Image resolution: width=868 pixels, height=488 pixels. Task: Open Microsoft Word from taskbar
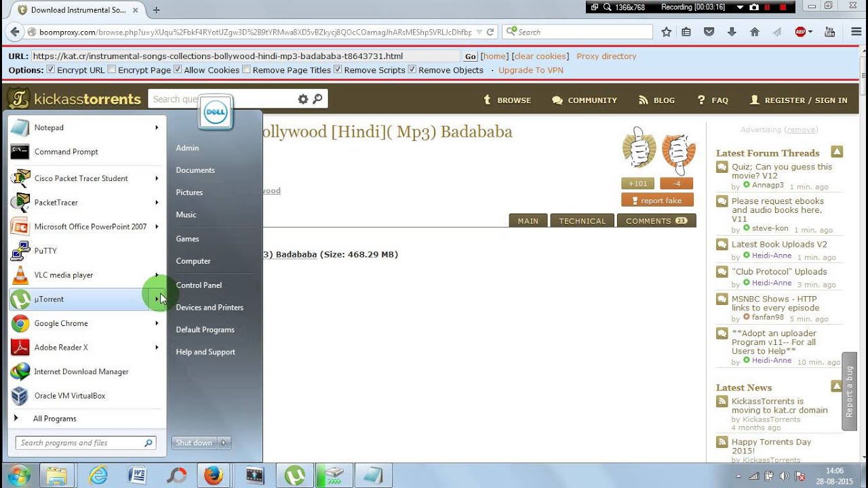click(138, 475)
